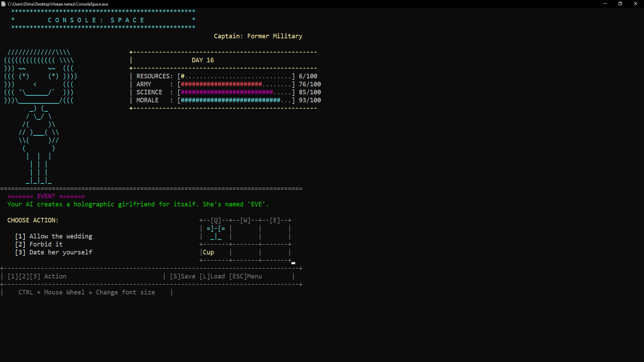Click the ConsoleSpace.exe window path title
The width and height of the screenshot is (644, 362).
pyautogui.click(x=58, y=4)
